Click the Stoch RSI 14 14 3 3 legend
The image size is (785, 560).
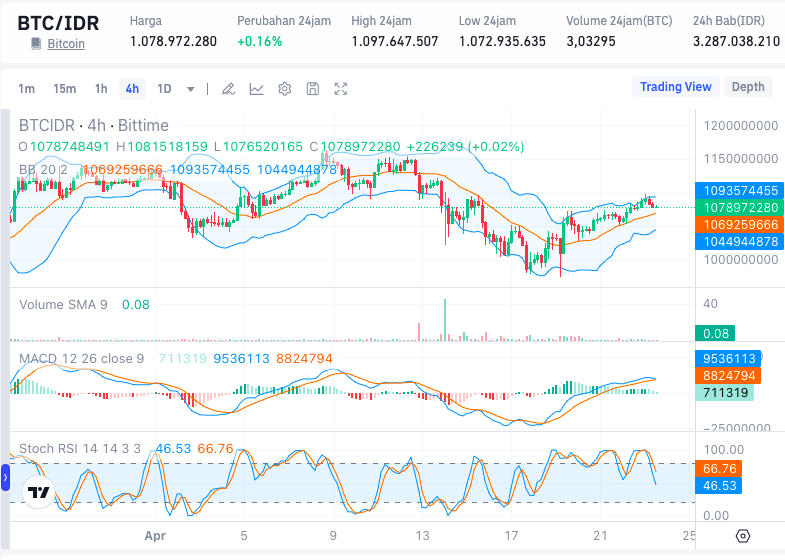pyautogui.click(x=80, y=448)
